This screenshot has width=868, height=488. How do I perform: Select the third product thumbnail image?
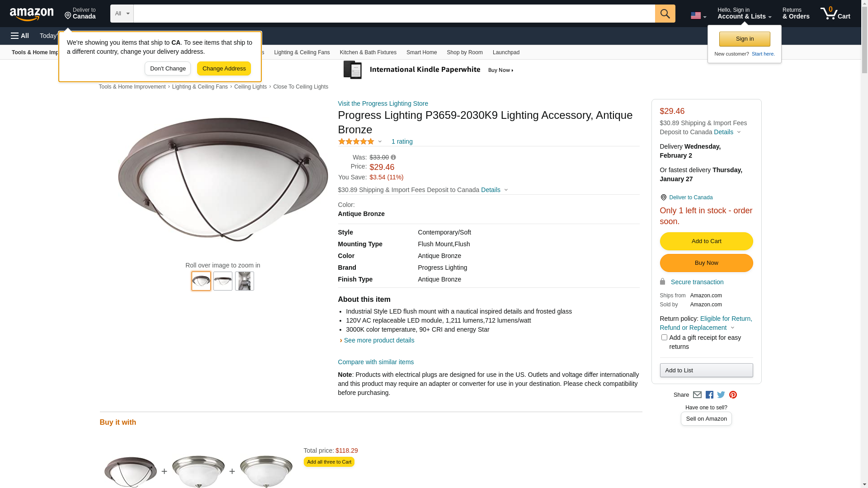pos(245,281)
